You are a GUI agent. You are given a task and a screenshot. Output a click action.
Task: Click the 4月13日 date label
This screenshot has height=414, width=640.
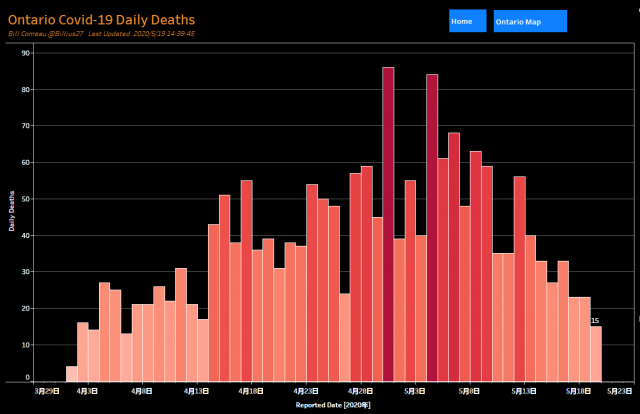[x=196, y=391]
